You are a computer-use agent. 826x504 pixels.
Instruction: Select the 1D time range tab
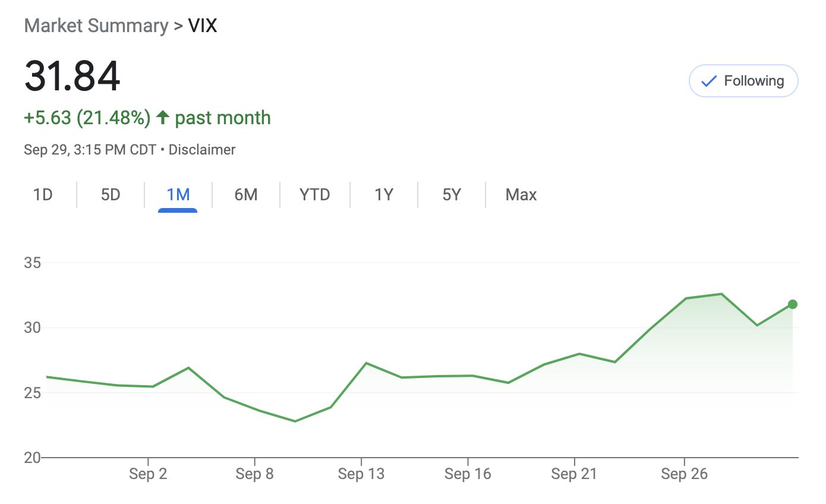43,195
